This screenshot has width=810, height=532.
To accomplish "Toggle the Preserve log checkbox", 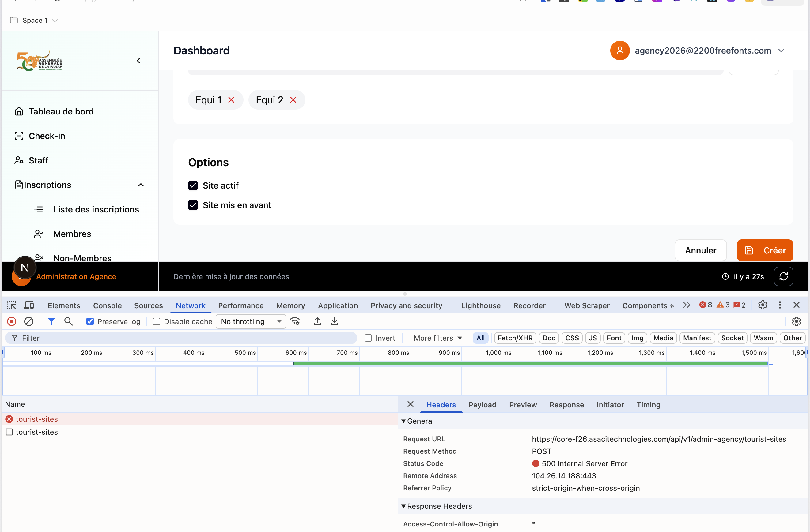I will click(x=90, y=321).
